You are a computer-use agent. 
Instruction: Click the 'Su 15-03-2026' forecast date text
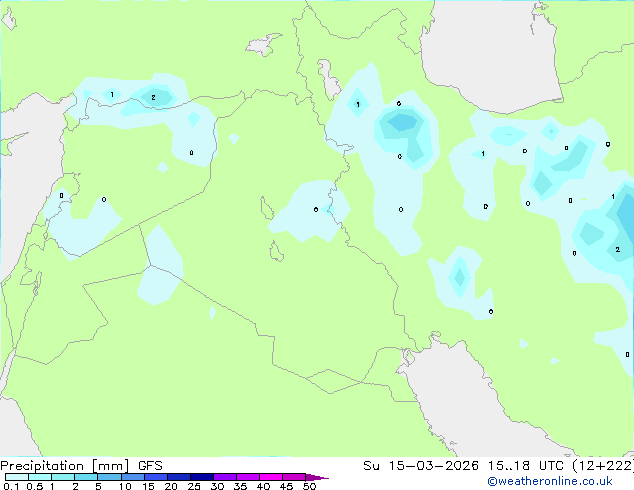coord(421,466)
